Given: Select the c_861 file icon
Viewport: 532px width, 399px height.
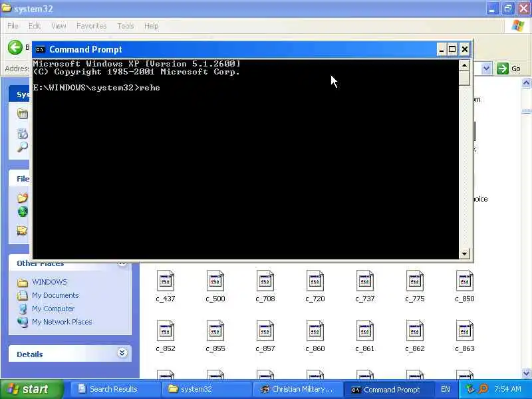Looking at the screenshot, I should coord(365,331).
